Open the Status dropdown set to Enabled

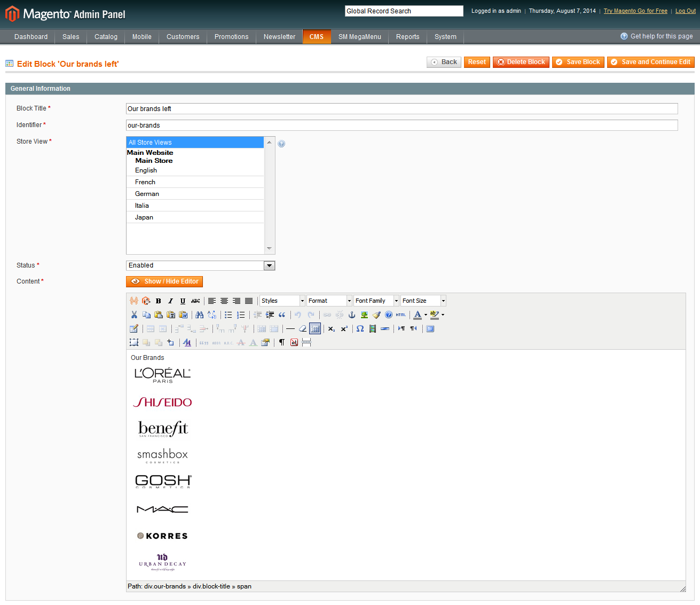(201, 265)
